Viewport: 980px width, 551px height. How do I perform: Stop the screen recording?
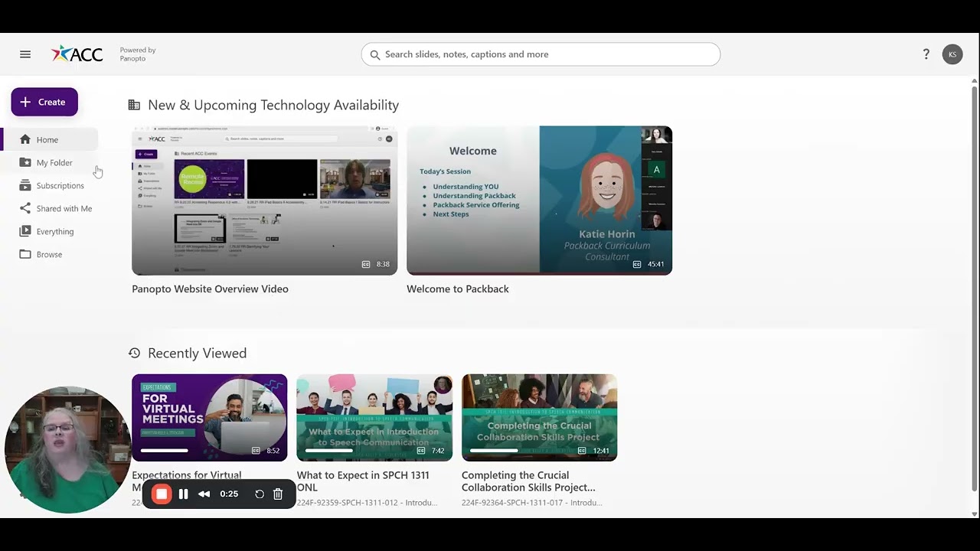point(162,494)
